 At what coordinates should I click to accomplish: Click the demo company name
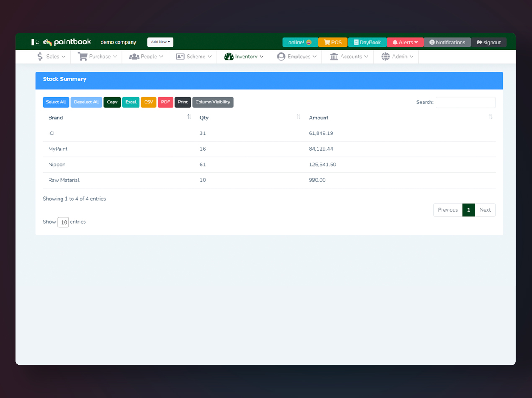click(118, 42)
